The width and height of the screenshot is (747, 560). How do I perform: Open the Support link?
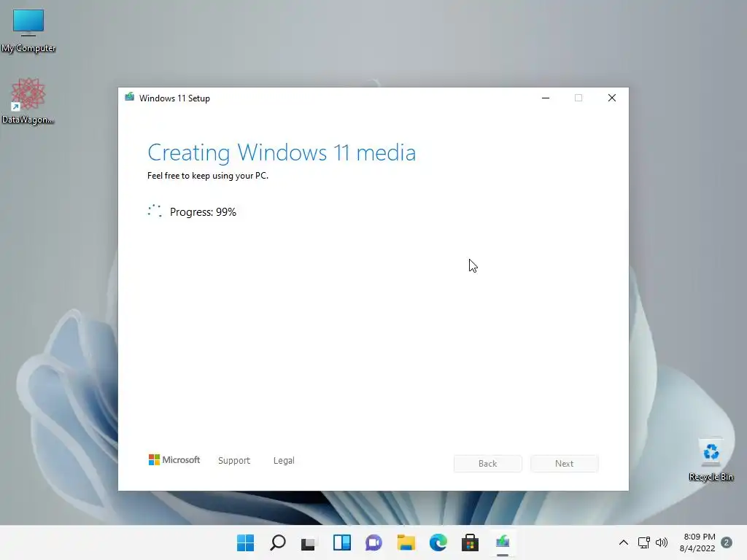(234, 461)
